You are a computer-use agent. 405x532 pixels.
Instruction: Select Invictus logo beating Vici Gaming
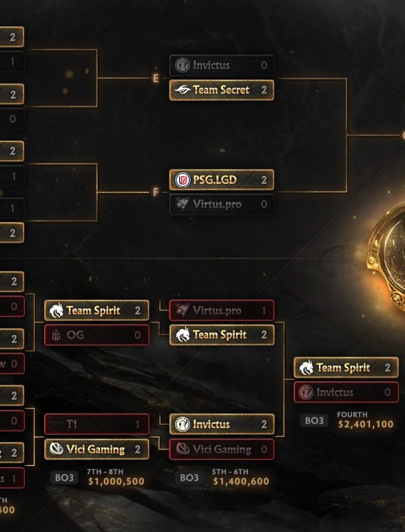click(182, 424)
